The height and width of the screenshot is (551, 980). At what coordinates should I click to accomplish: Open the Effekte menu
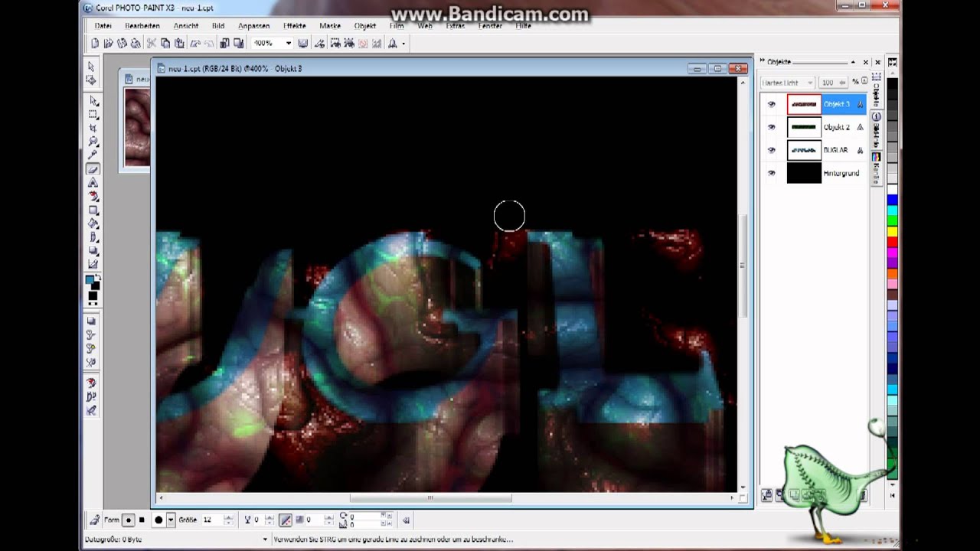295,25
